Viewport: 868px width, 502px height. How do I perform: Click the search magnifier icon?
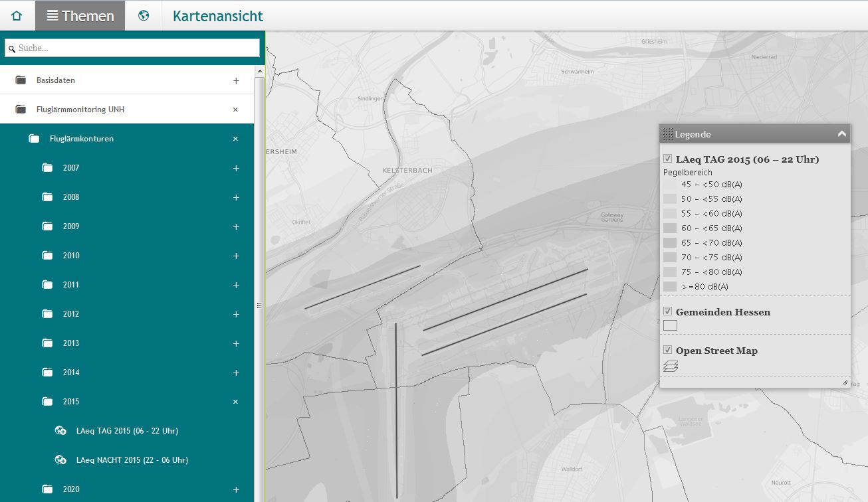coord(12,49)
